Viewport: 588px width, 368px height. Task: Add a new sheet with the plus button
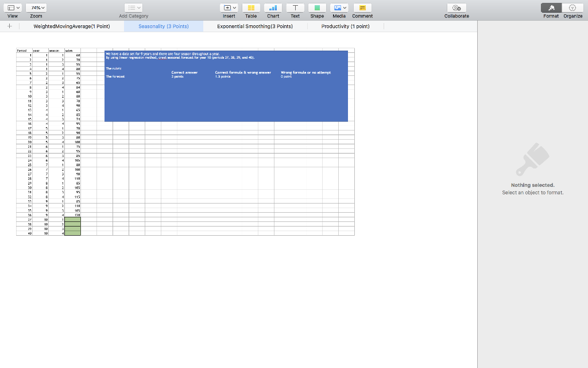coord(9,26)
